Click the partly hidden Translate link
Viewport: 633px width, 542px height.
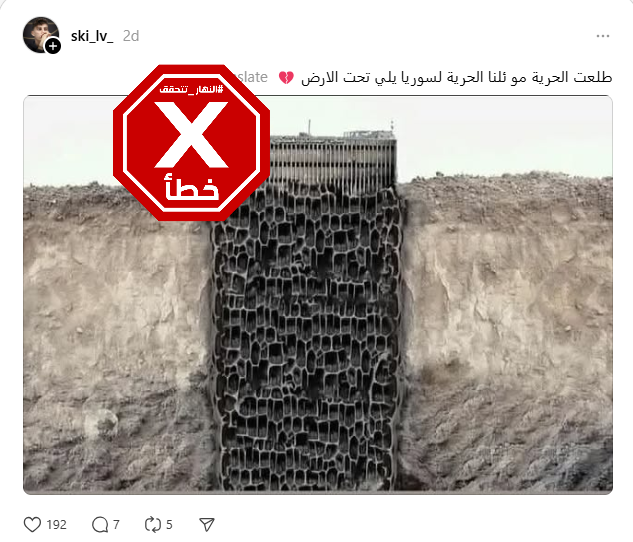point(253,77)
